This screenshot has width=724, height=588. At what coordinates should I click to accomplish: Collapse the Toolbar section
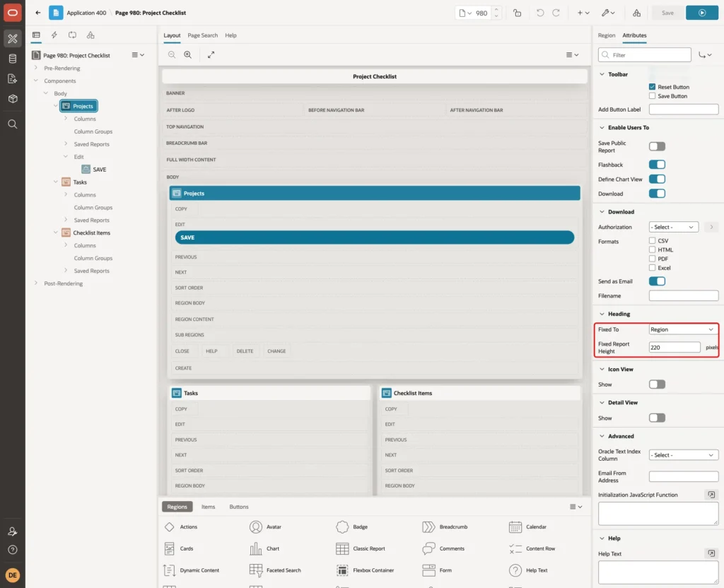point(602,74)
